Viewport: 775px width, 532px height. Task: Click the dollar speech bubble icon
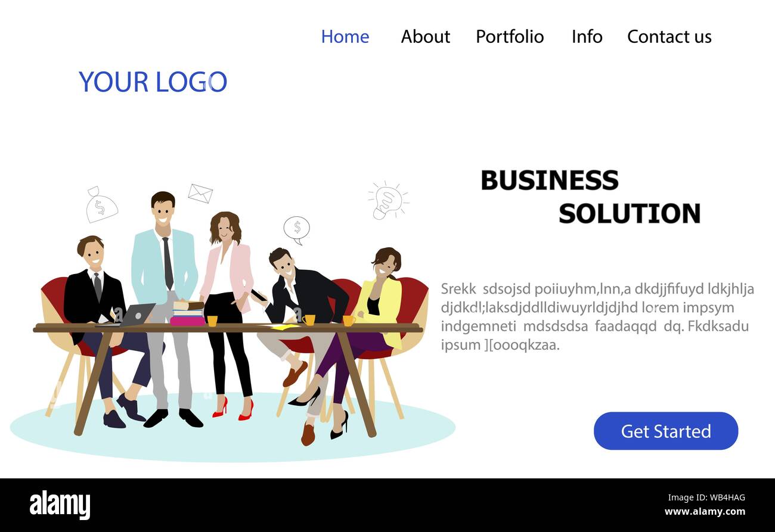click(296, 230)
